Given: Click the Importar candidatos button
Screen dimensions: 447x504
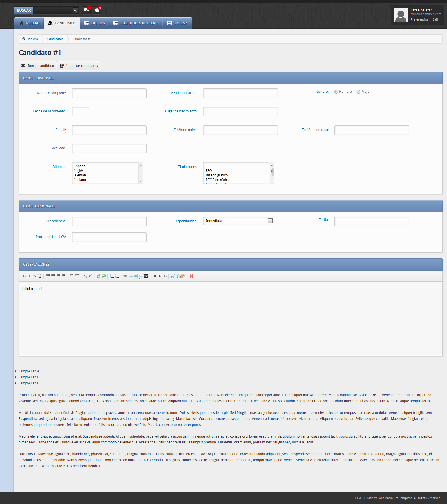Looking at the screenshot, I should (79, 66).
